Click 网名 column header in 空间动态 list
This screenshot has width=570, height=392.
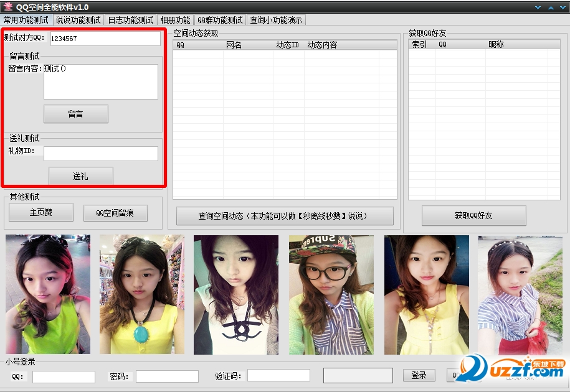[248, 45]
